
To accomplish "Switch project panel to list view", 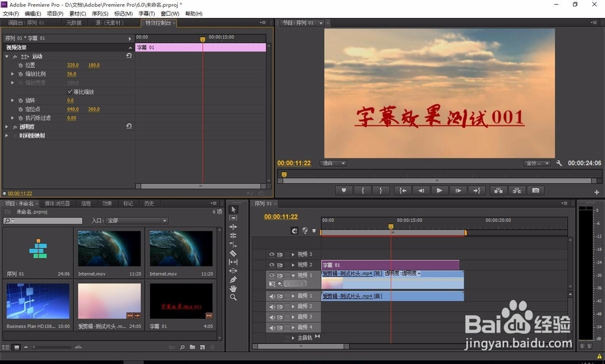I will tap(6, 347).
